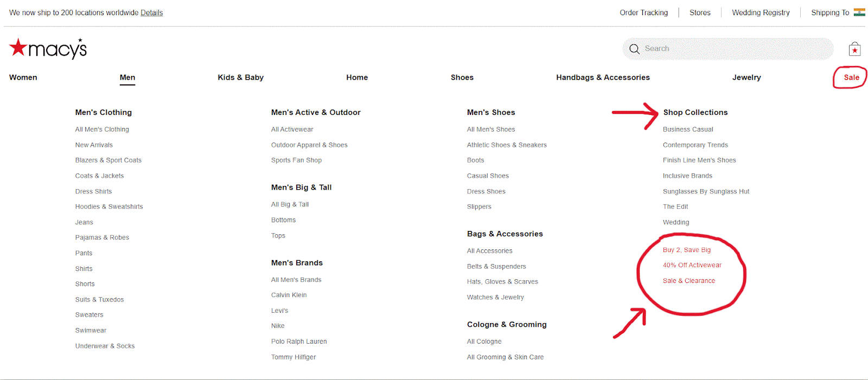Viewport: 868px width, 380px height.
Task: Select Dress Shirts category
Action: tap(93, 191)
